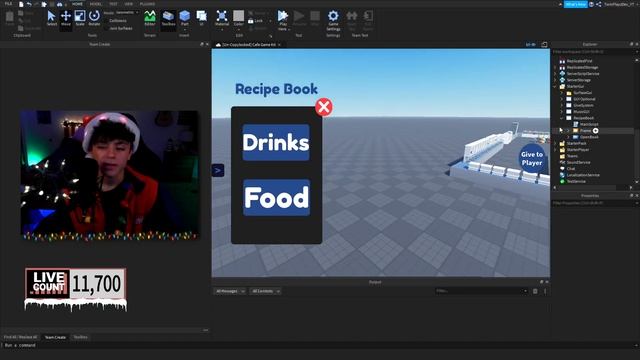
Task: Clear Output with the trash icon
Action: point(535,291)
